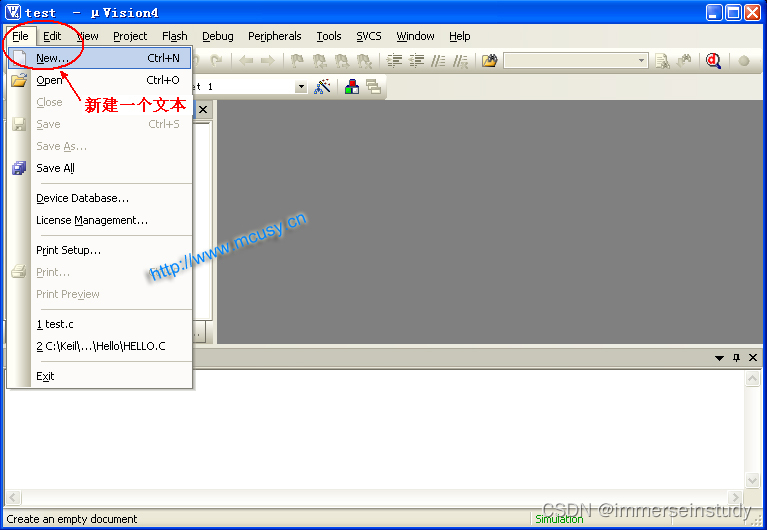Click inside the find text field
Image resolution: width=767 pixels, height=530 pixels.
tap(570, 61)
